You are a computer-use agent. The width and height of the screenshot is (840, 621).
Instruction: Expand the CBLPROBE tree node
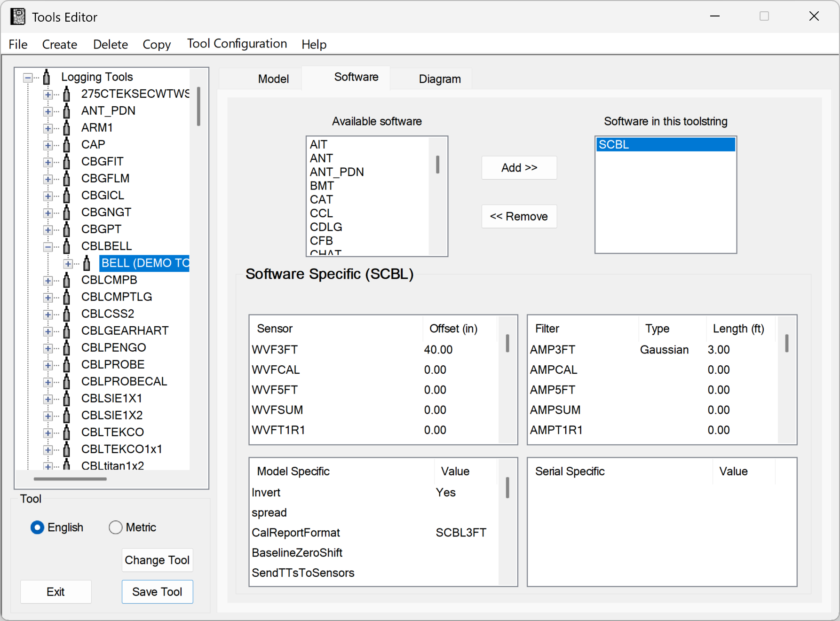coord(48,365)
